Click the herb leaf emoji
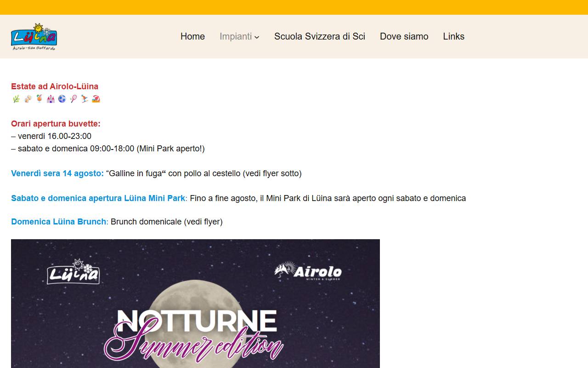 coord(16,99)
